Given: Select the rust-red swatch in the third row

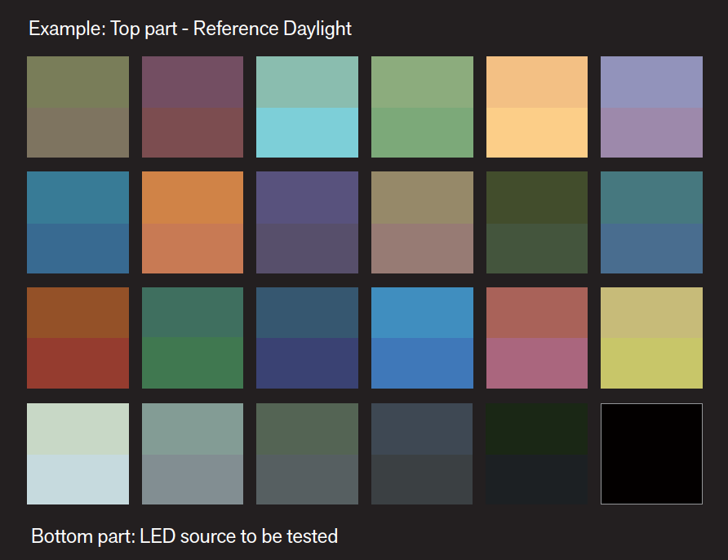Looking at the screenshot, I should [x=78, y=338].
